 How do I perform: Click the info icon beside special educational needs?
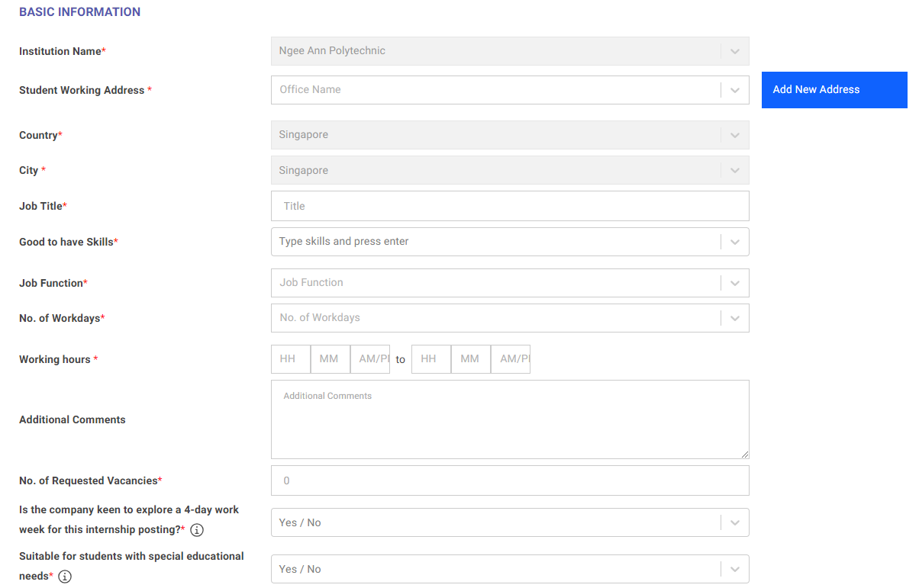(x=65, y=577)
